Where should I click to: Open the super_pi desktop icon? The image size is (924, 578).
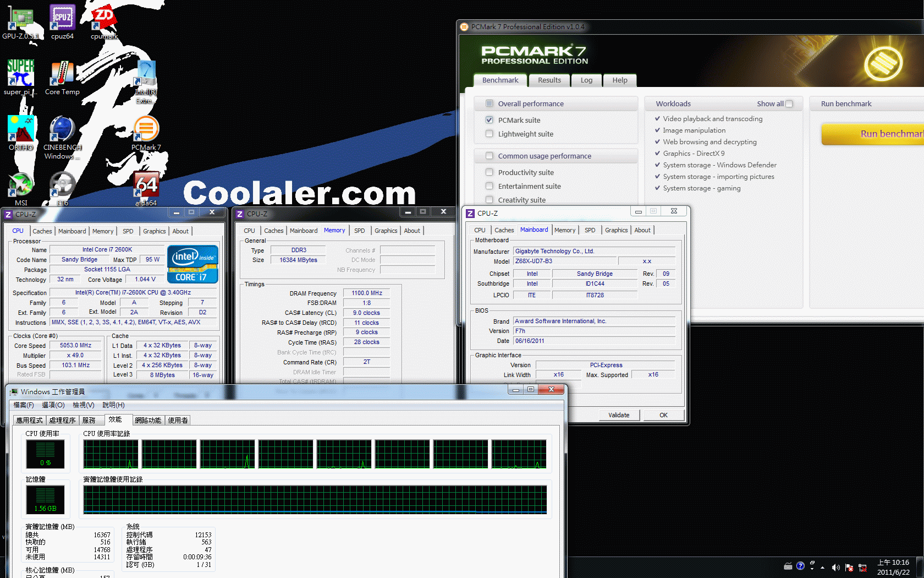click(x=20, y=77)
